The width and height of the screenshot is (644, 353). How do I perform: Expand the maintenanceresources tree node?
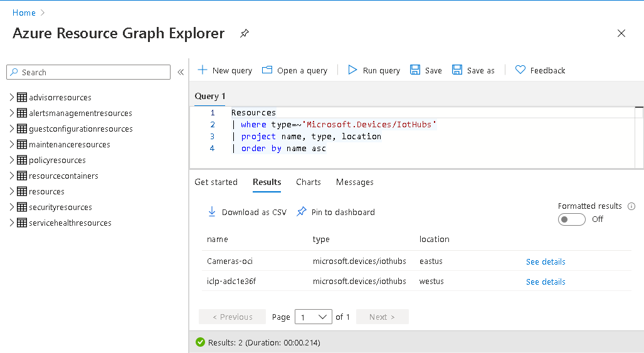pyautogui.click(x=12, y=144)
